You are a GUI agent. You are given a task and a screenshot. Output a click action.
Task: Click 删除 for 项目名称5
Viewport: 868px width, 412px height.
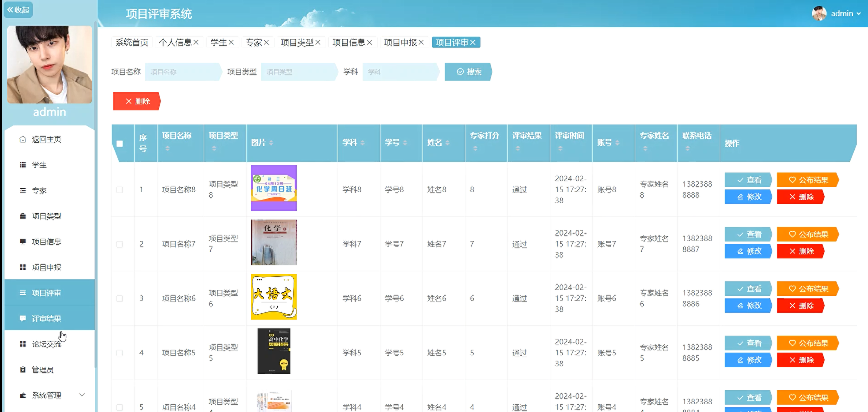pos(801,360)
